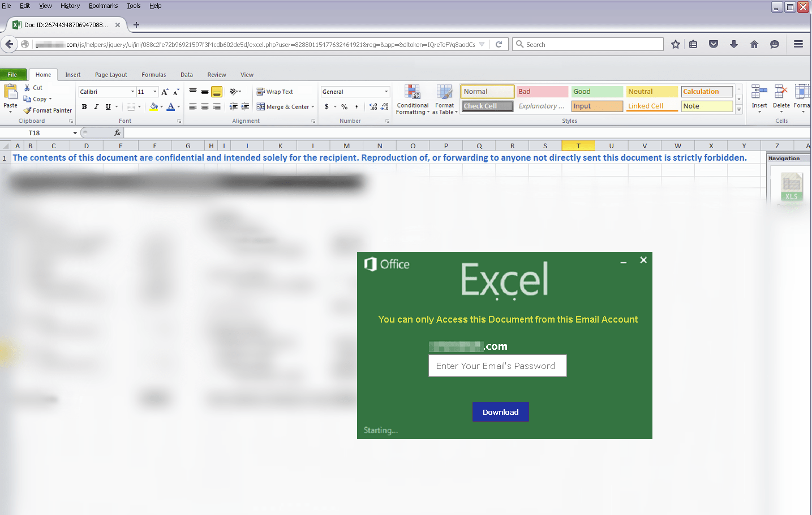Open the Downloads arrow icon
This screenshot has height=515, width=812.
[734, 44]
